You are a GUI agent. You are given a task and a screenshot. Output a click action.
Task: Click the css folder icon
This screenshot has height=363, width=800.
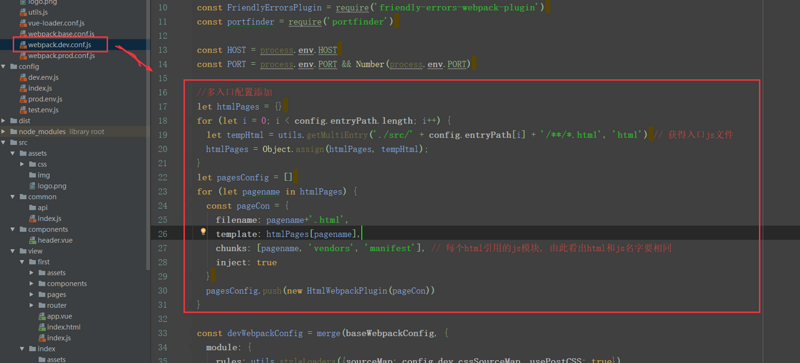pyautogui.click(x=32, y=164)
